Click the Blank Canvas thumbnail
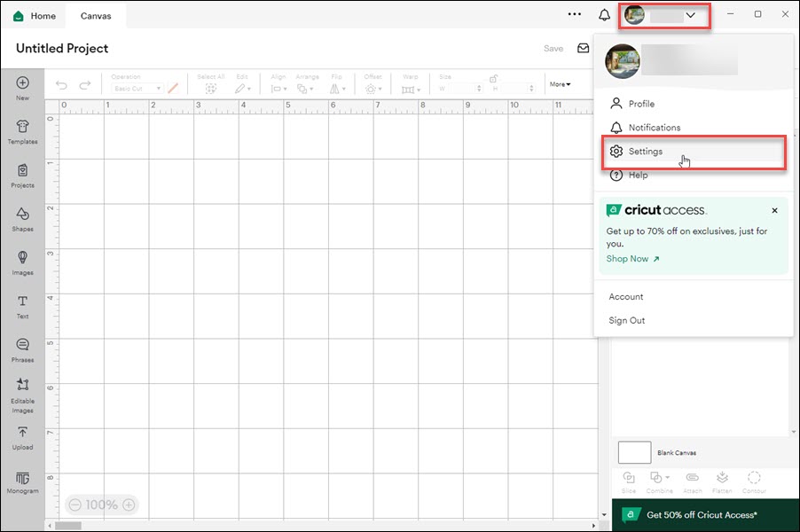Screen dimensions: 800x532 pos(634,452)
